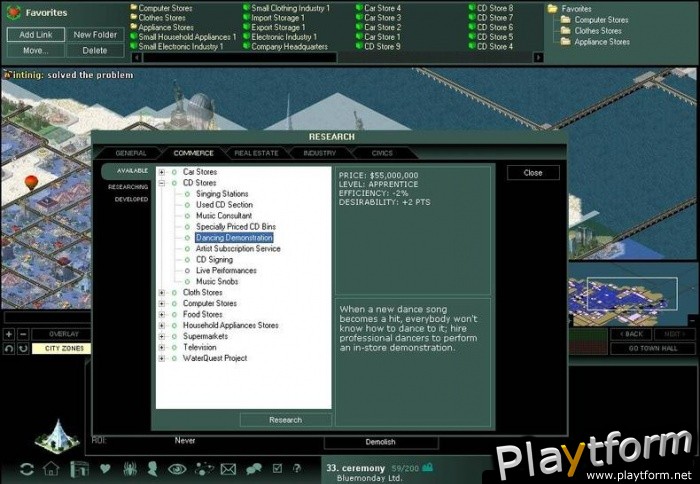Open the home icon in the bottom toolbar
Image resolution: width=700 pixels, height=484 pixels.
51,468
